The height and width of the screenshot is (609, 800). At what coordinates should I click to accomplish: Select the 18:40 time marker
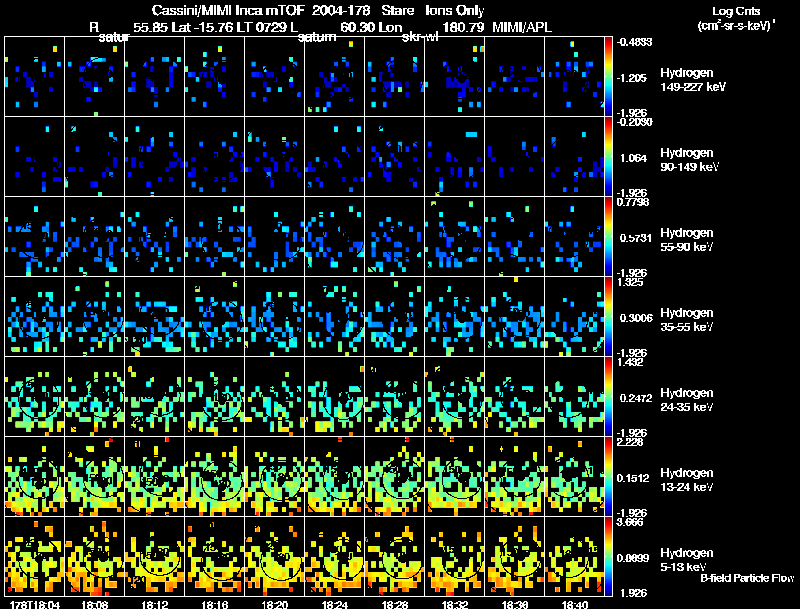tap(574, 604)
